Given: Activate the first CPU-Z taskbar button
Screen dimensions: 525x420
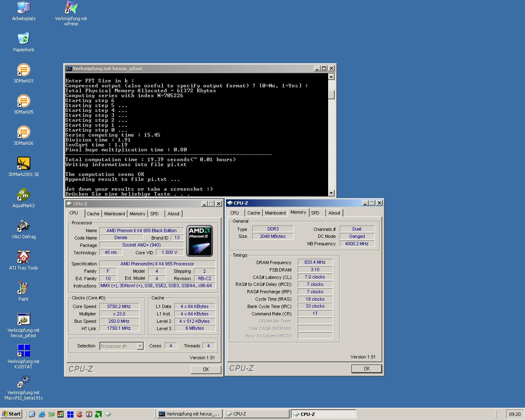Looking at the screenshot, I should click(x=256, y=414).
